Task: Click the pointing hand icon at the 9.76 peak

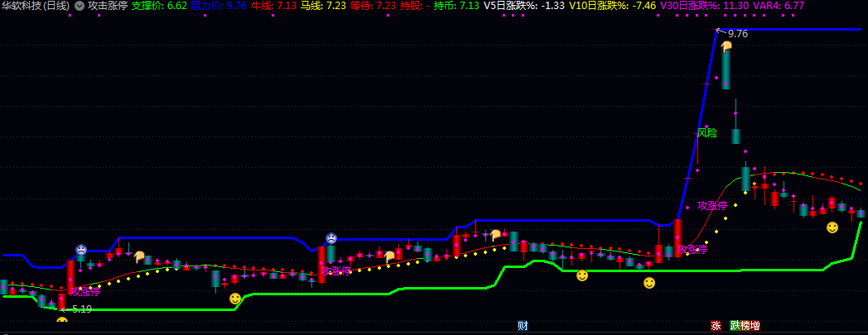Action: pyautogui.click(x=726, y=46)
